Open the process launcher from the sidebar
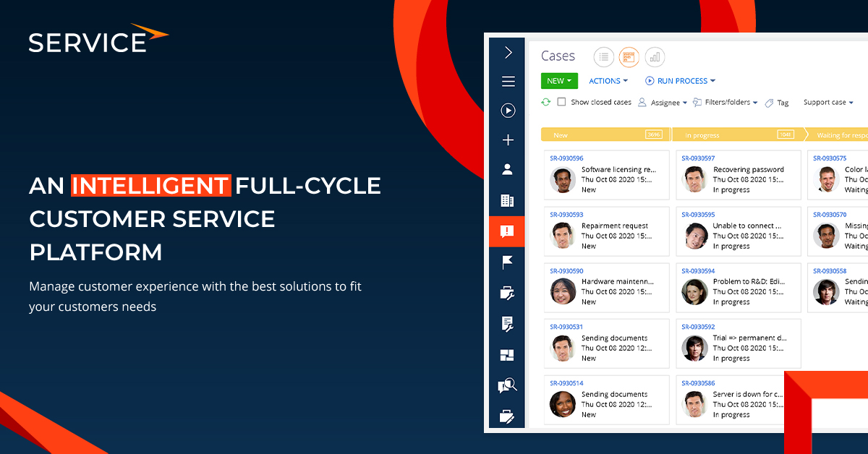Screen dimensions: 868x454 [x=507, y=110]
